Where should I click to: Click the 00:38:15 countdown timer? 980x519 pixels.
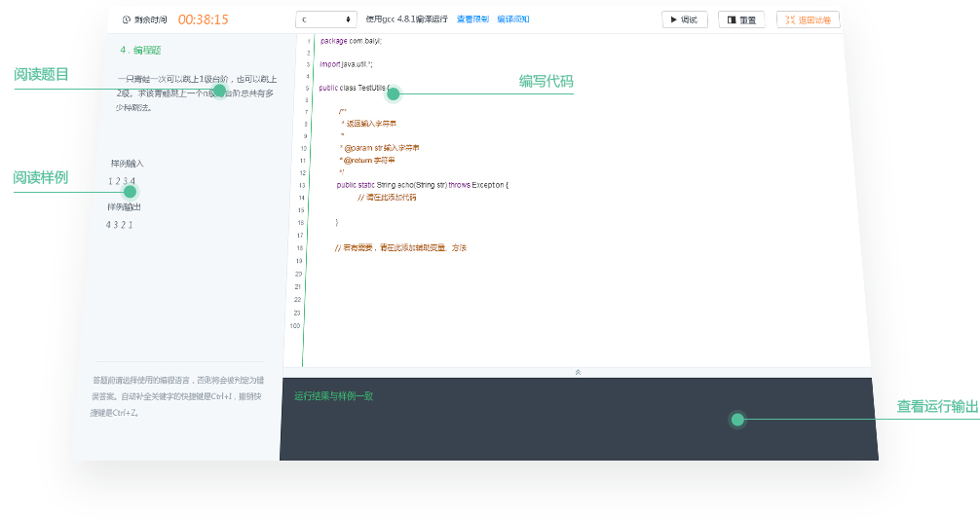[203, 19]
